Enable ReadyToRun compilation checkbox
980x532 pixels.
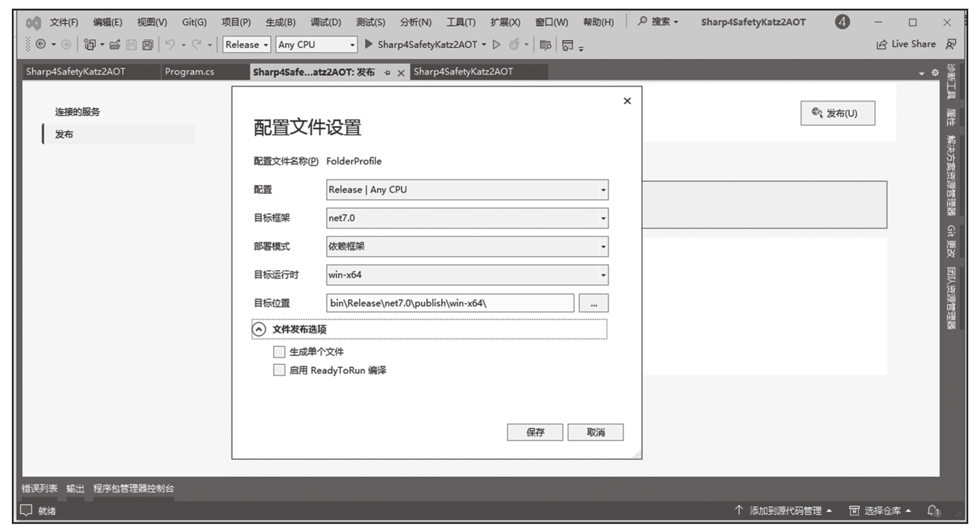tap(279, 370)
